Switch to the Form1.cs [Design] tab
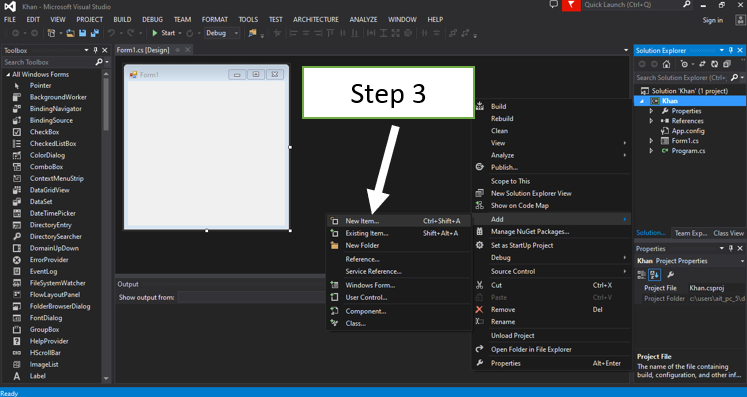 tap(143, 50)
